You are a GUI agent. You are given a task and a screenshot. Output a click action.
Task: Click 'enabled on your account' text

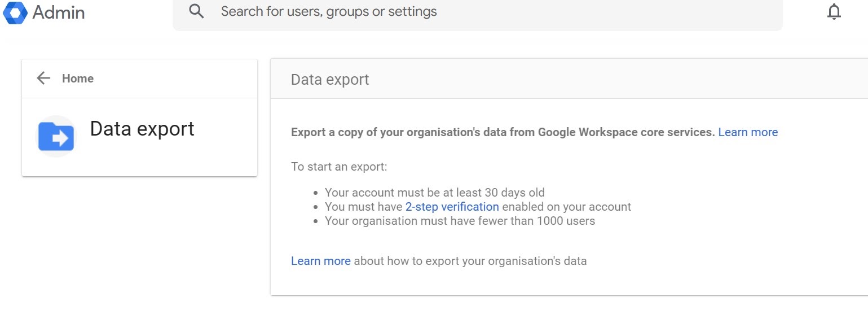[567, 207]
